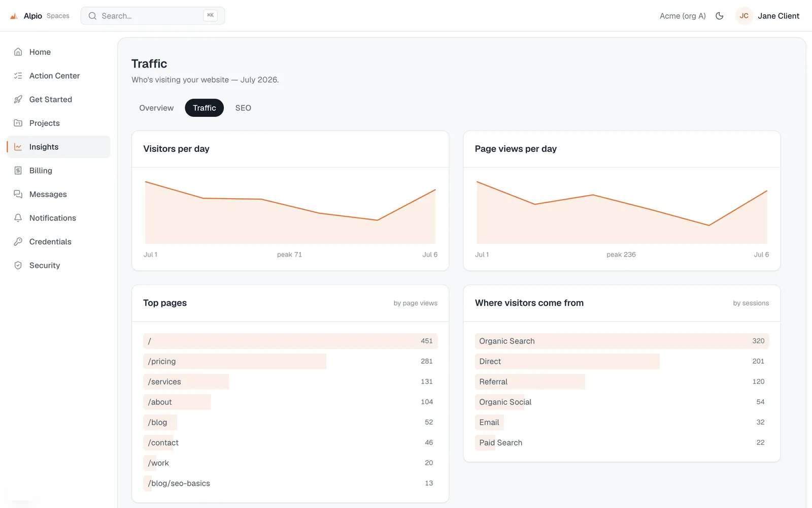This screenshot has width=812, height=508.
Task: Select the Traffic tab
Action: tap(205, 108)
